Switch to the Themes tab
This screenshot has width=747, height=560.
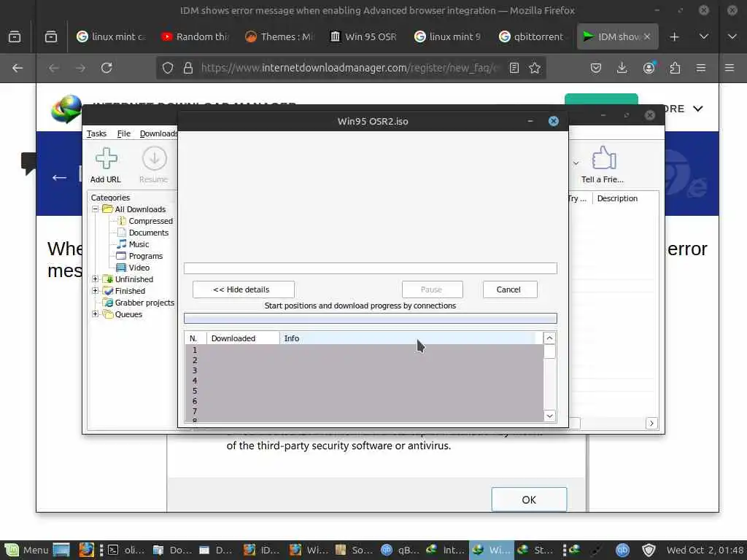click(x=280, y=36)
